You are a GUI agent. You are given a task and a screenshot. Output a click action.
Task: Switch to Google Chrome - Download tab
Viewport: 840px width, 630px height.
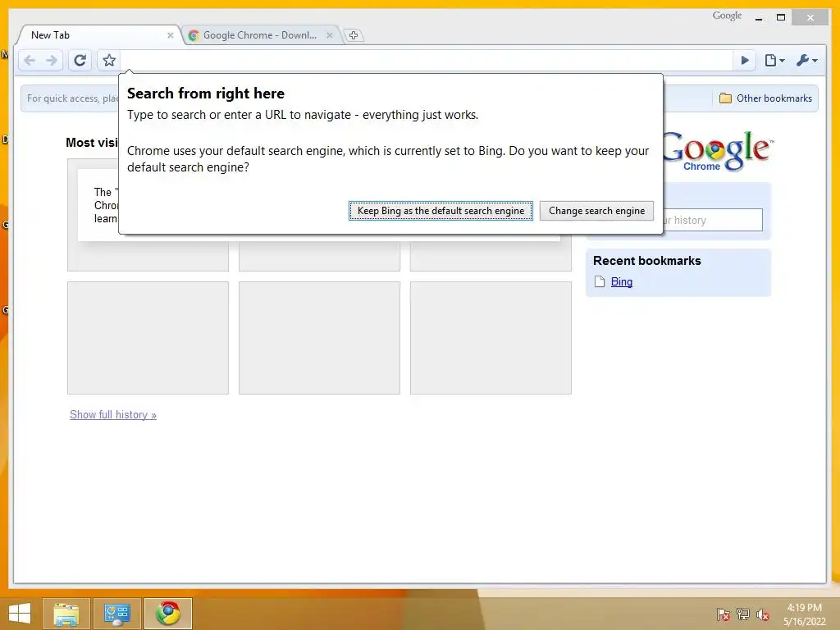(259, 34)
